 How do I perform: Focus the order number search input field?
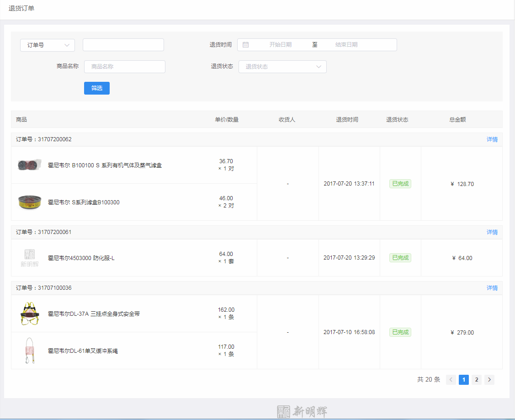pyautogui.click(x=123, y=45)
